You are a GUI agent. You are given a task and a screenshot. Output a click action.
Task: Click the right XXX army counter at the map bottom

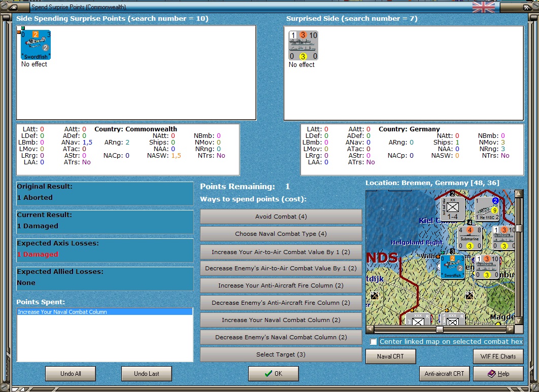[x=452, y=319]
